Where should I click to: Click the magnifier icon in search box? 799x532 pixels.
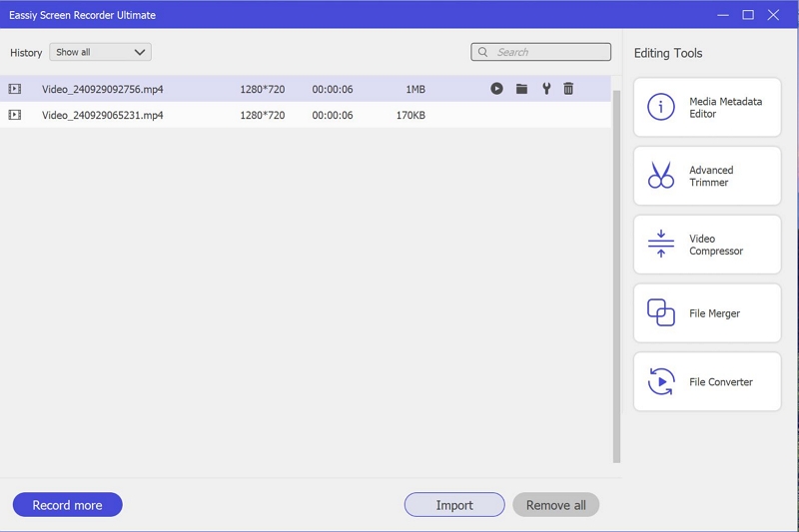(482, 52)
